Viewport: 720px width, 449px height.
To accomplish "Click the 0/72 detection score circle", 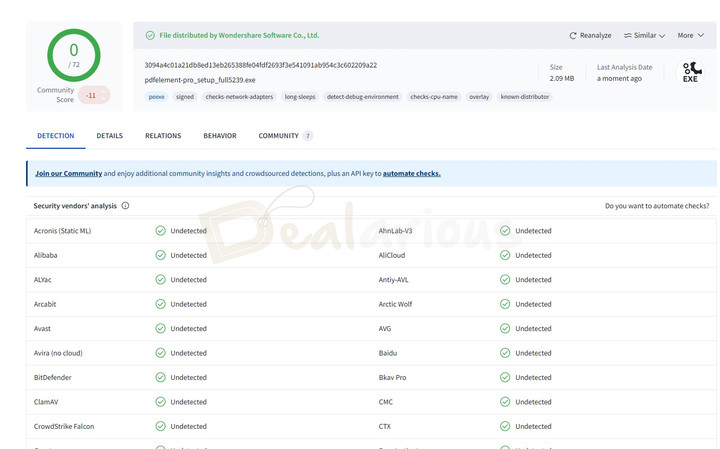I will (74, 55).
